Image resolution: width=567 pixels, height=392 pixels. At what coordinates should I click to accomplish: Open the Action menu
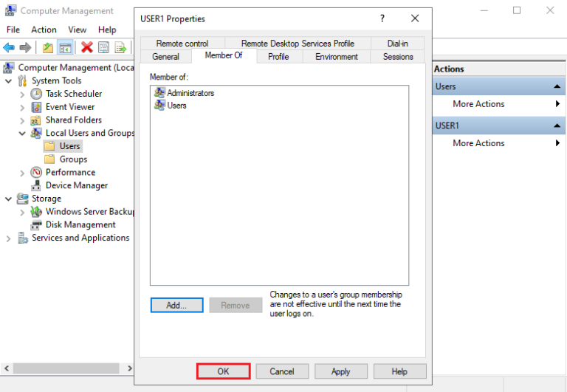coord(44,30)
